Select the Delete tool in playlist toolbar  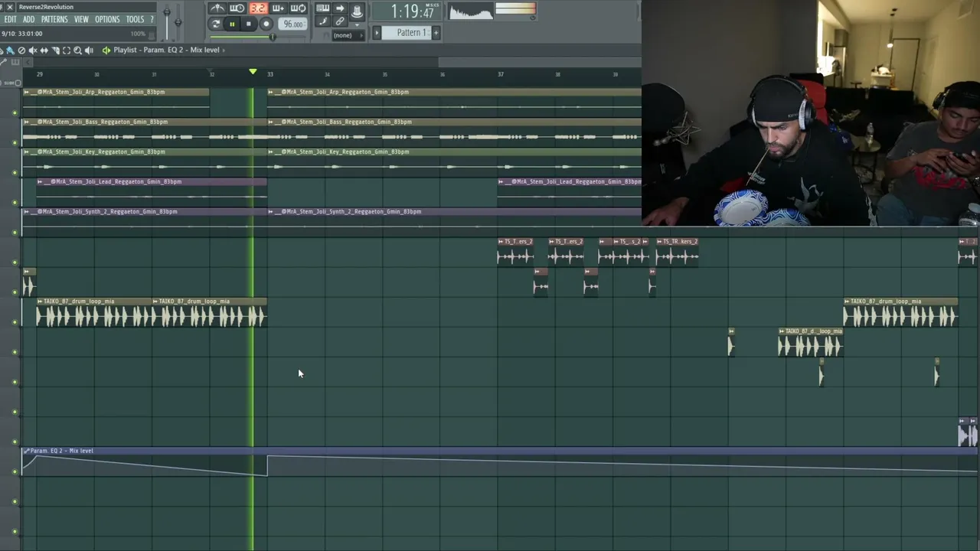[21, 51]
